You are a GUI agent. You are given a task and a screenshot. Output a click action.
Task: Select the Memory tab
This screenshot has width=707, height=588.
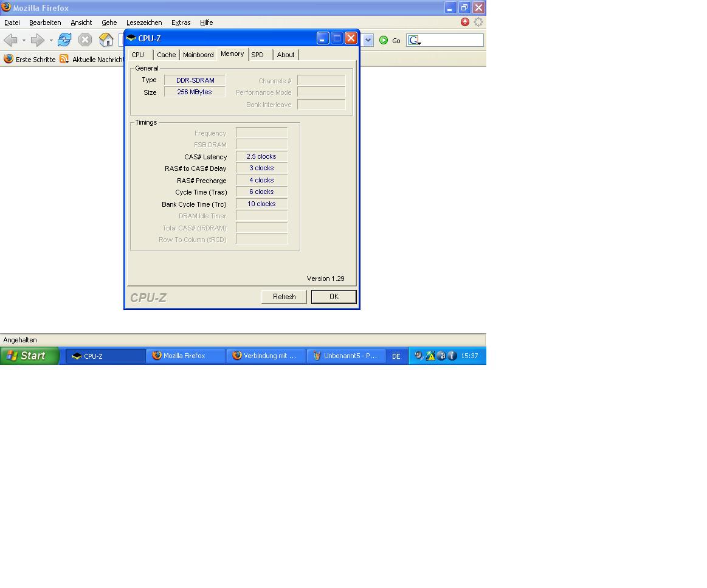coord(232,54)
